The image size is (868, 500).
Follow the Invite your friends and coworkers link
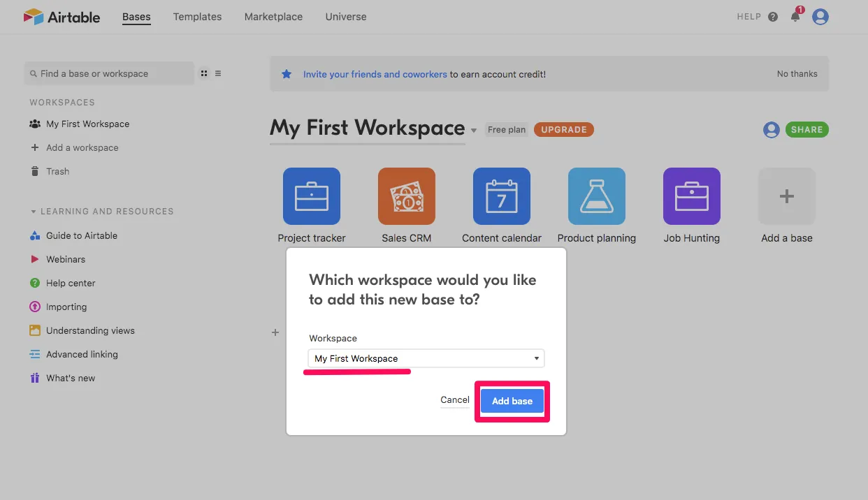[375, 74]
